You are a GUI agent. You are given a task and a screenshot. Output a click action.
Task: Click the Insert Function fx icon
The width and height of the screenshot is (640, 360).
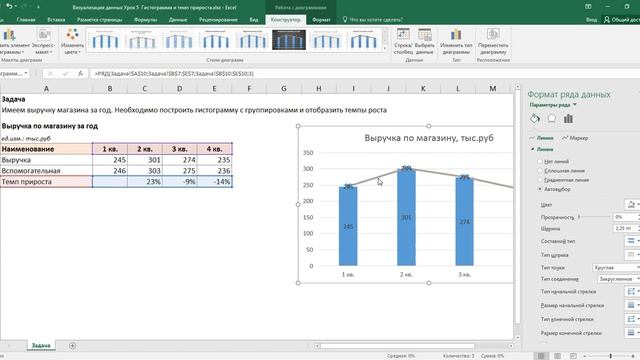(x=80, y=73)
